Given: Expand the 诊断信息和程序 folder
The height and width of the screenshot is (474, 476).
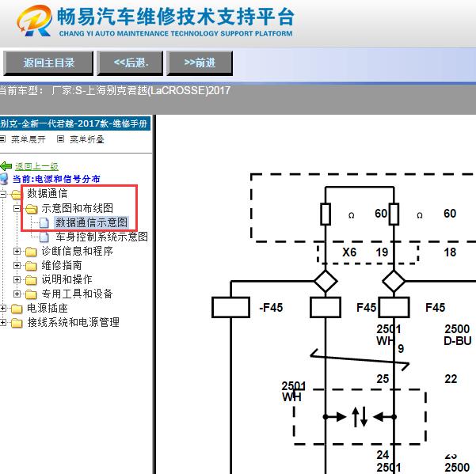Looking at the screenshot, I should 17,251.
